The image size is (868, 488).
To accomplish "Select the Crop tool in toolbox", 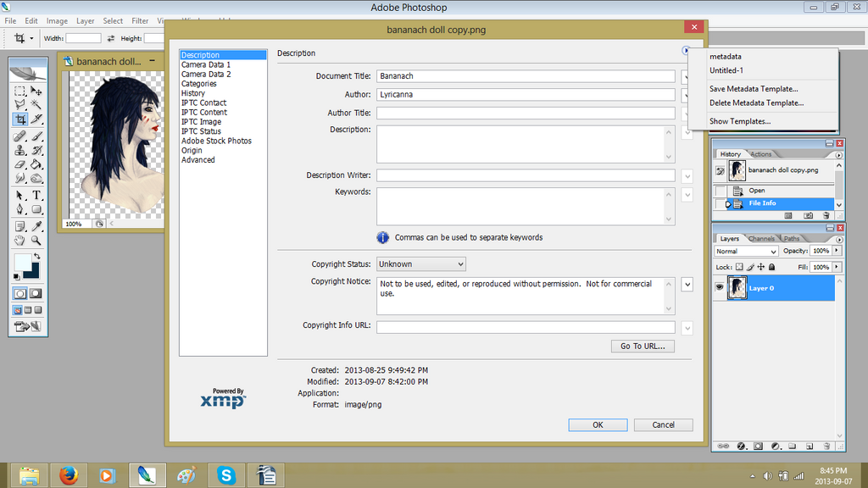I will (20, 119).
